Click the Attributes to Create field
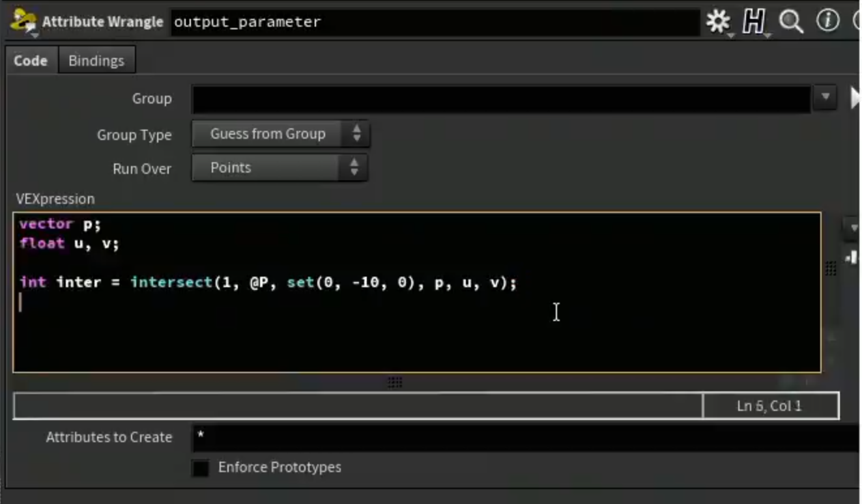Image resolution: width=862 pixels, height=504 pixels. click(x=525, y=438)
